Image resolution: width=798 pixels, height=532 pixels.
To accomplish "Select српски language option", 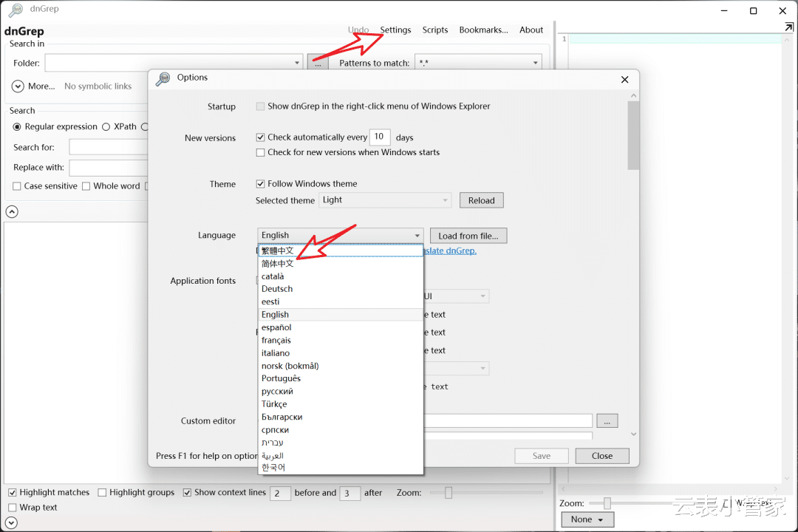I will [x=341, y=430].
